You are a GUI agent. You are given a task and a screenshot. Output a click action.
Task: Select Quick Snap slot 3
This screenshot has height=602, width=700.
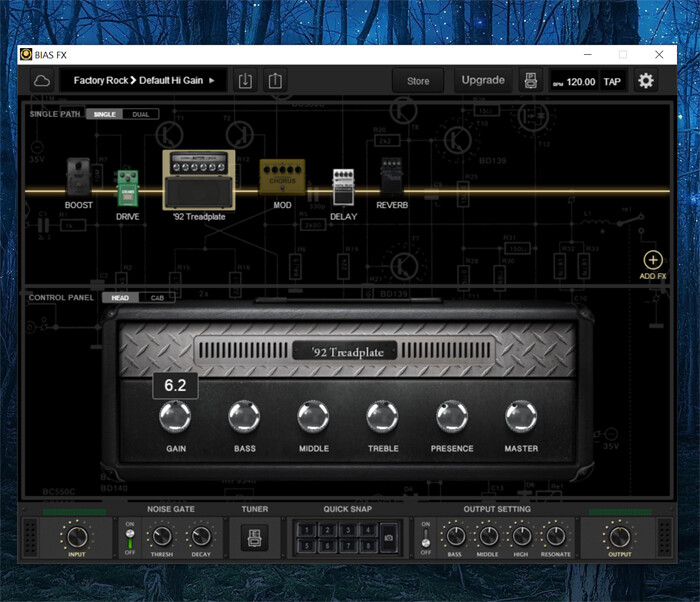pyautogui.click(x=348, y=530)
